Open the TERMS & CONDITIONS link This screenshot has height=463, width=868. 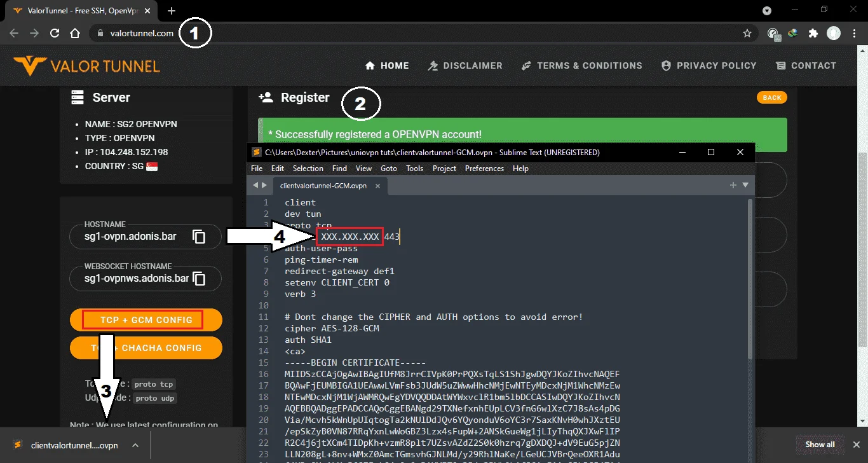(581, 66)
